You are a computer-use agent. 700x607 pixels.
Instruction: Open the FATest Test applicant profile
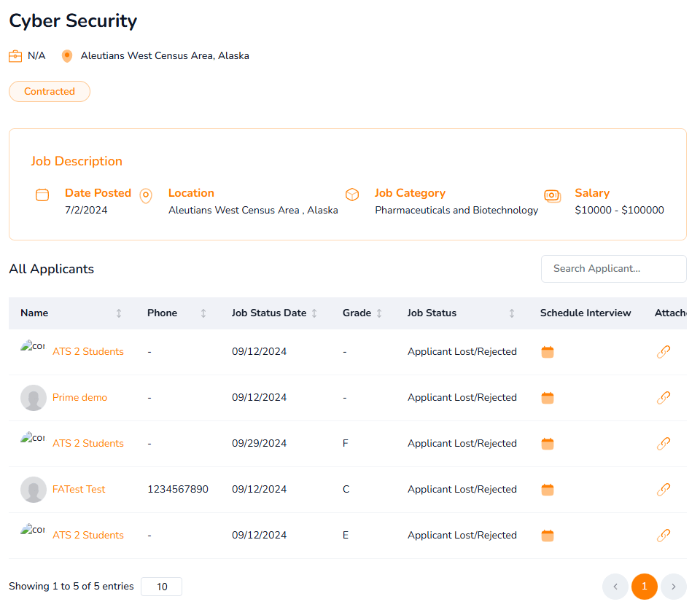tap(79, 489)
